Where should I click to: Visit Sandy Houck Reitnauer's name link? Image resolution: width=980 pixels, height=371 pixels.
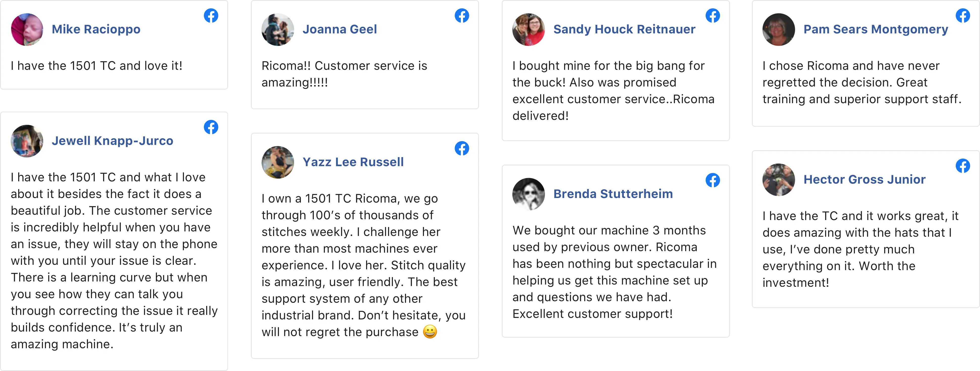(x=624, y=29)
